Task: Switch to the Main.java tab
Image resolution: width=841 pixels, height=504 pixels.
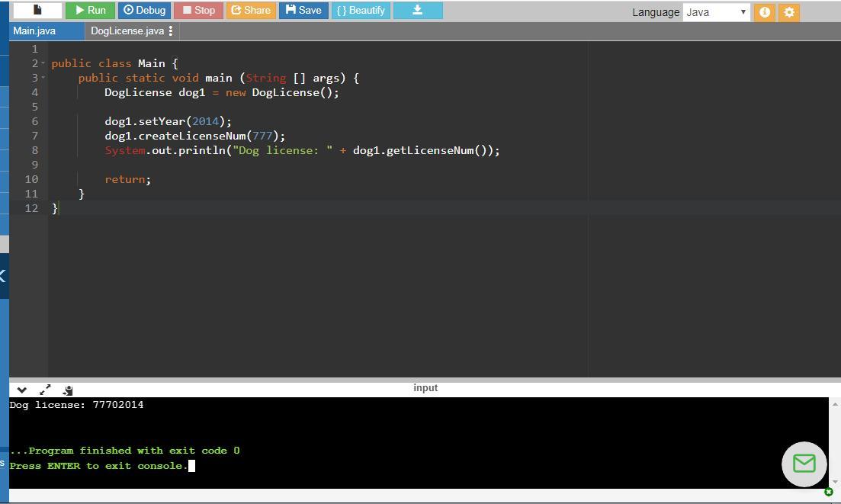Action: click(x=34, y=30)
